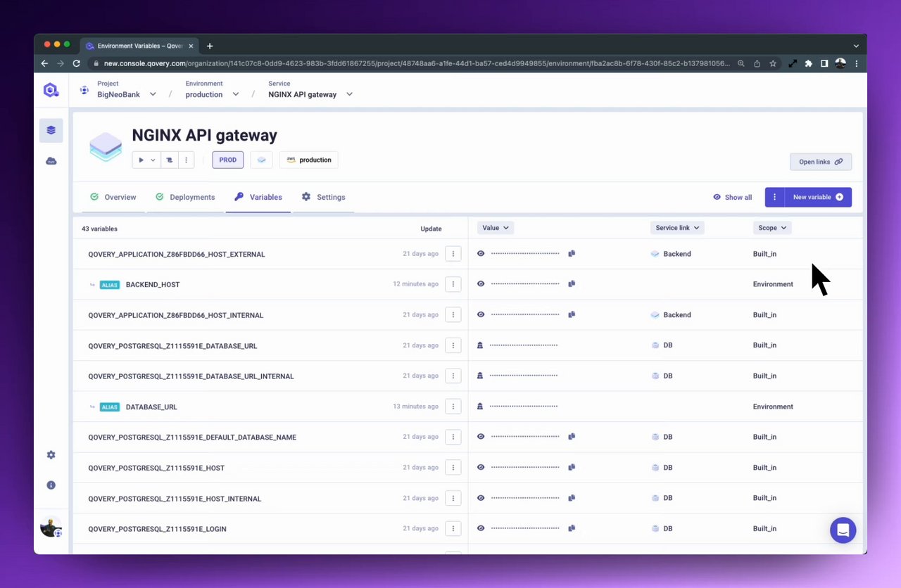Switch to the Deployments tab
Viewport: 901px width, 588px height.
pos(185,198)
